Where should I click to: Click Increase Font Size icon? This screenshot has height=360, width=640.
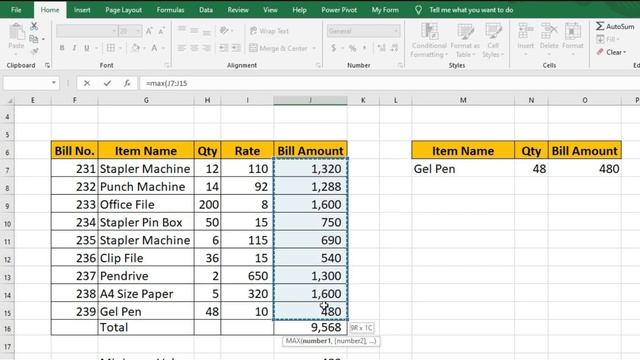pyautogui.click(x=149, y=31)
